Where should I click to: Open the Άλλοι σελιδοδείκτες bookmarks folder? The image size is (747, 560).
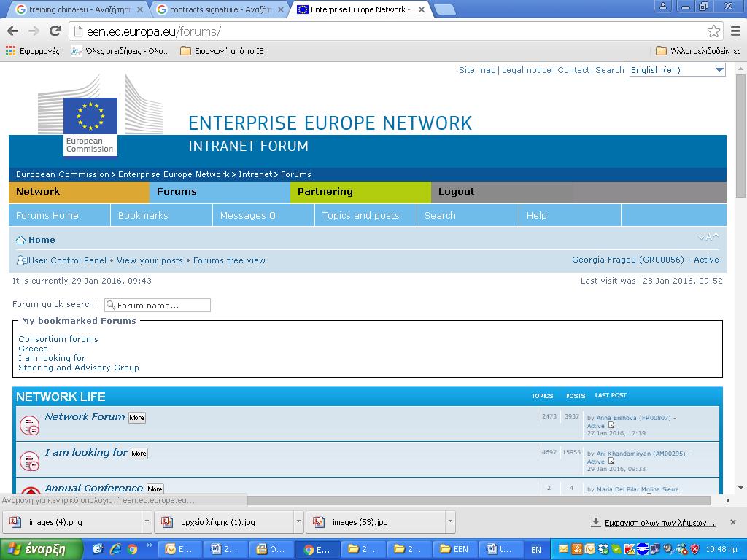698,51
